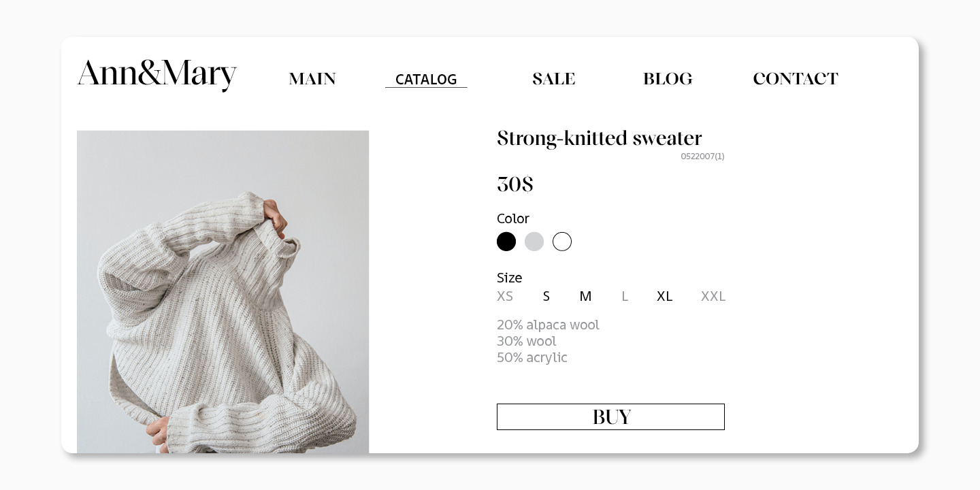
Task: Select size L
Action: [625, 296]
